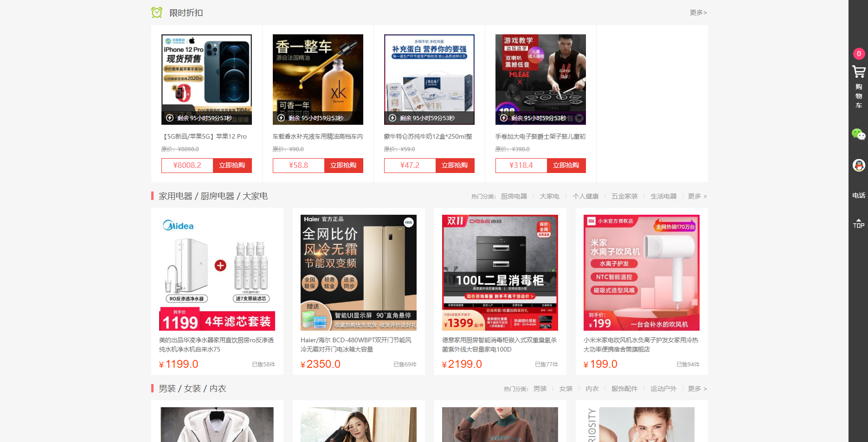Open 更多 next to 限时折扣 heading

tap(698, 13)
